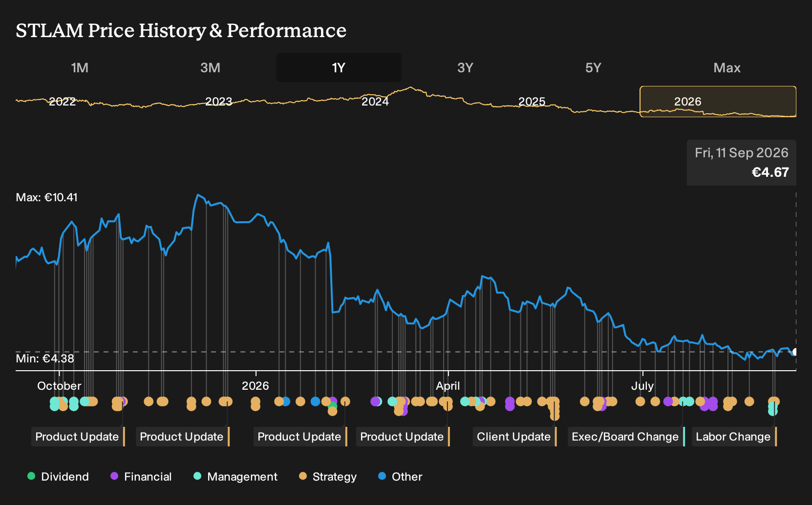Open the Exec/Board Change event label
This screenshot has height=505, width=812.
(x=626, y=437)
